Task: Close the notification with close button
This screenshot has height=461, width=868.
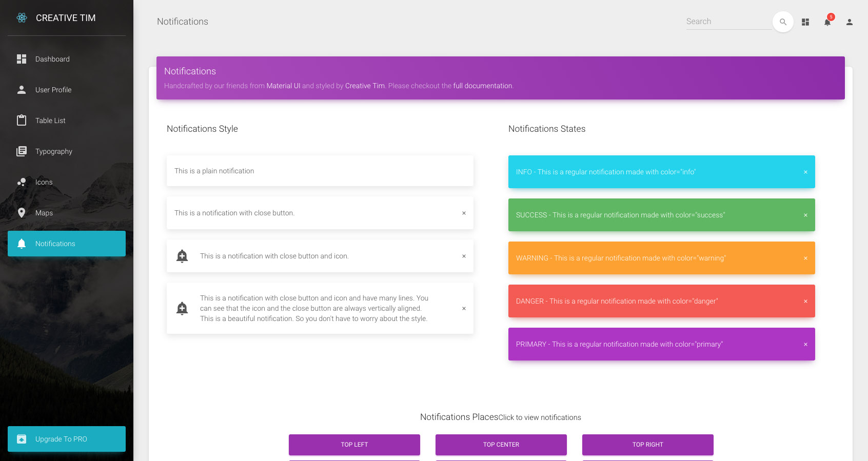Action: tap(464, 213)
